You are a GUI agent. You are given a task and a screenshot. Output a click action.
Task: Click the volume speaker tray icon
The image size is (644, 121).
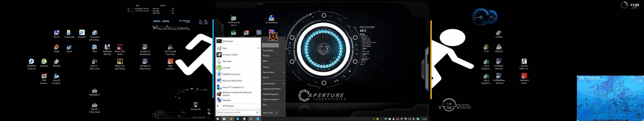[414, 119]
